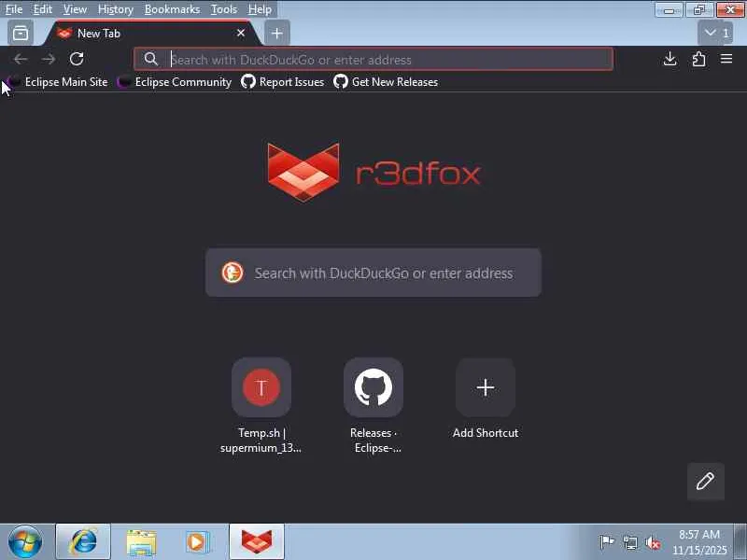This screenshot has height=560, width=747.
Task: Customize new tab with pencil icon
Action: 705,481
